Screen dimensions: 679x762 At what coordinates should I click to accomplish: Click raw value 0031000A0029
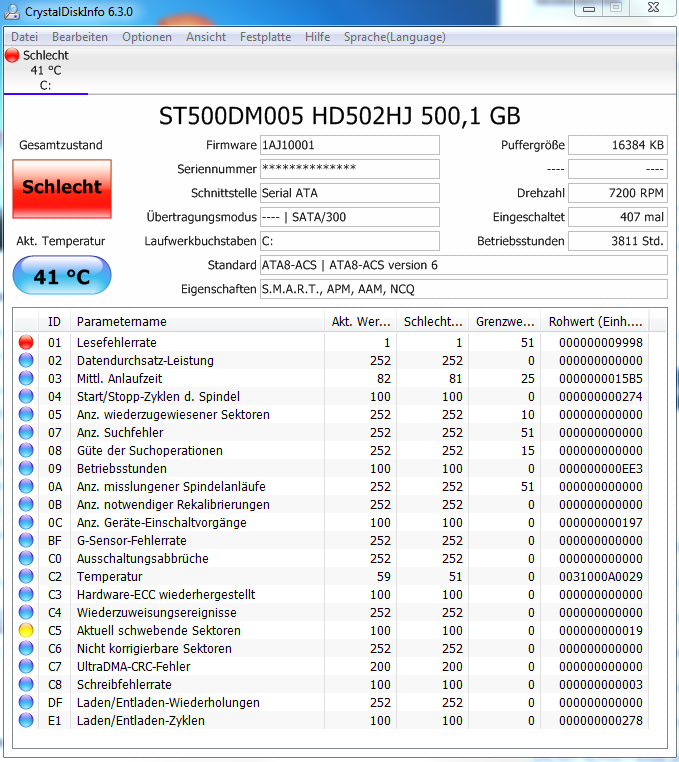601,576
